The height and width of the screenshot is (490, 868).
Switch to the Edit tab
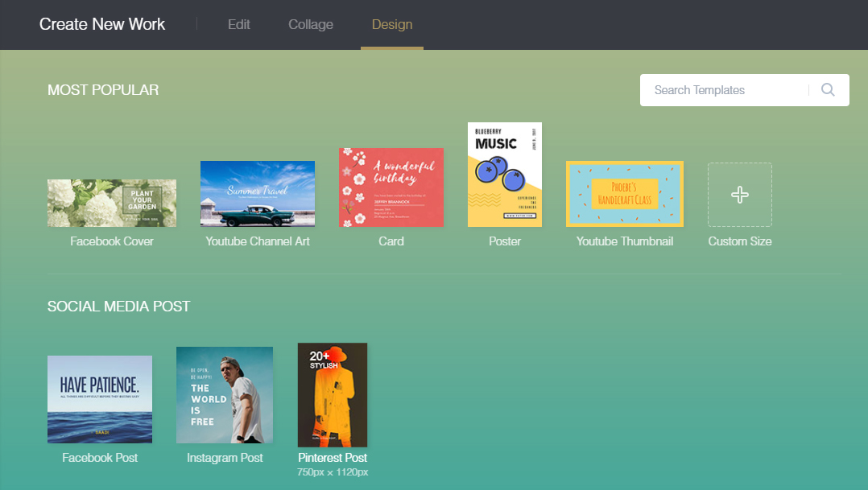(x=239, y=24)
